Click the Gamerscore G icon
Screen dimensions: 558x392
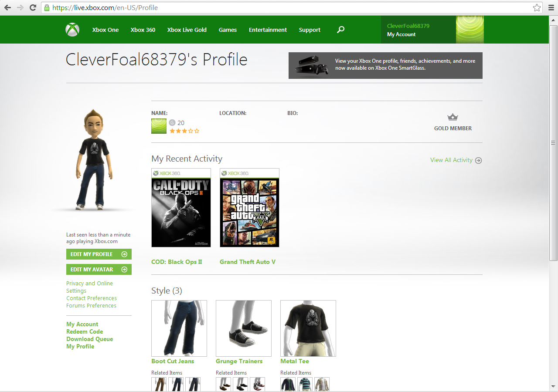pyautogui.click(x=172, y=123)
